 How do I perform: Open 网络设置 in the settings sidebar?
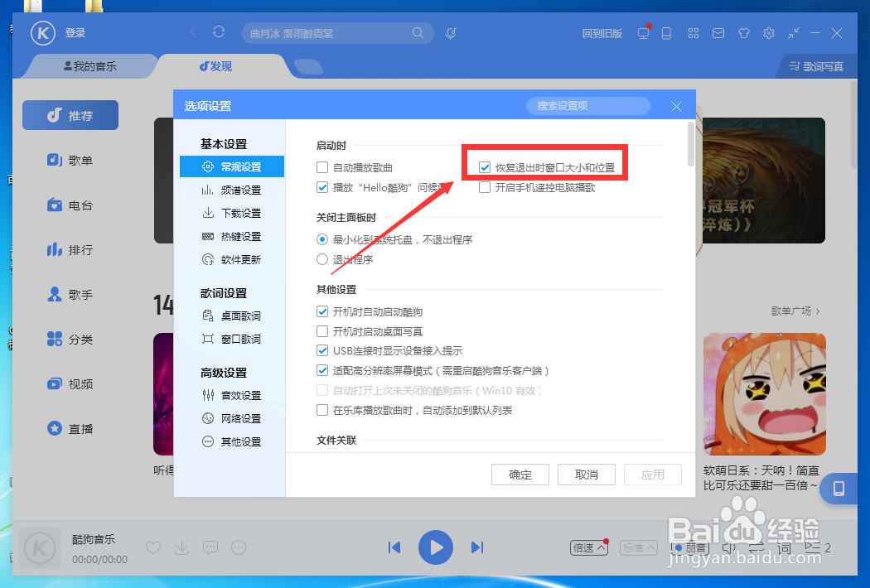tap(231, 418)
